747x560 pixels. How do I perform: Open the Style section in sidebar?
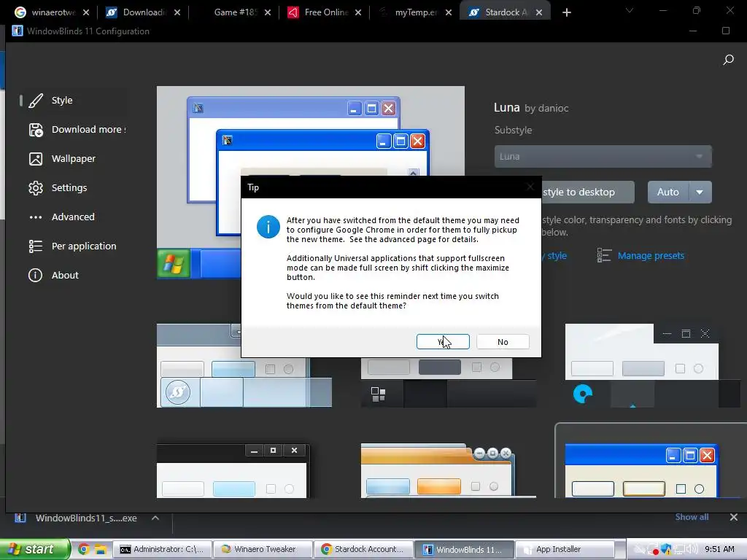click(x=74, y=101)
